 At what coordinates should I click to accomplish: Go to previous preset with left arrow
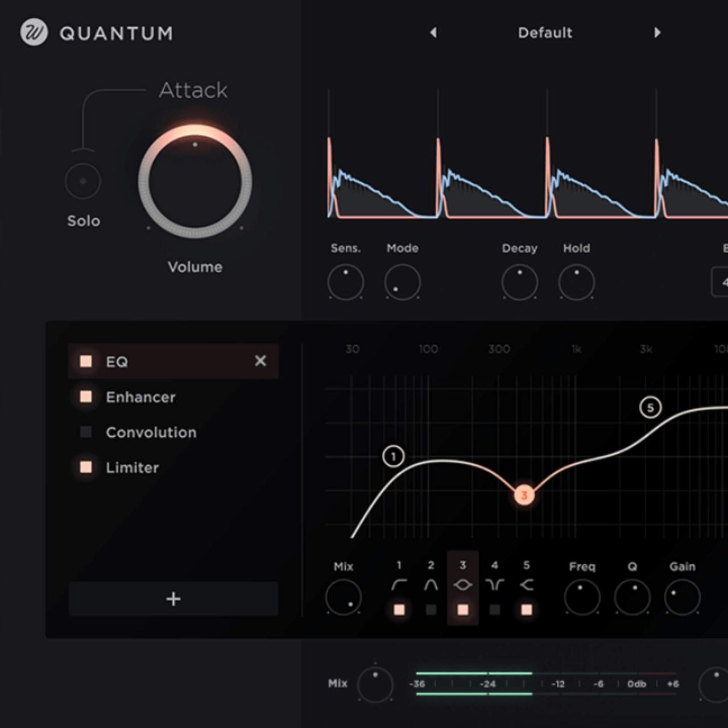tap(433, 32)
